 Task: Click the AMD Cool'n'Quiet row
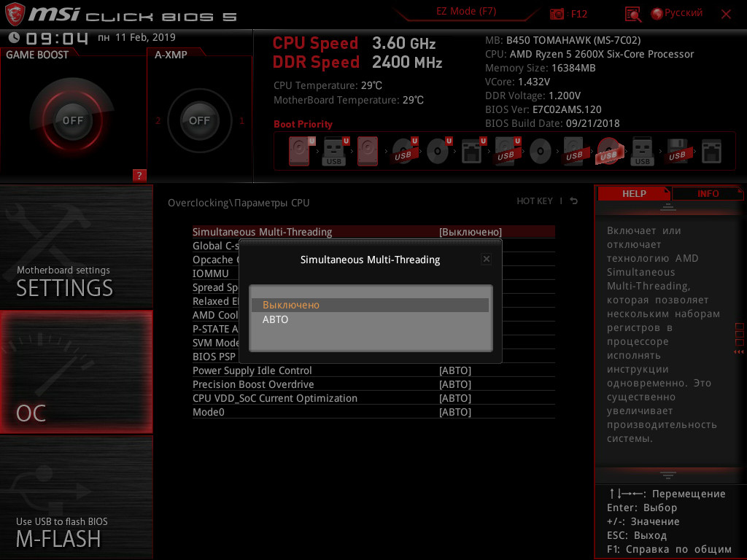coord(216,315)
